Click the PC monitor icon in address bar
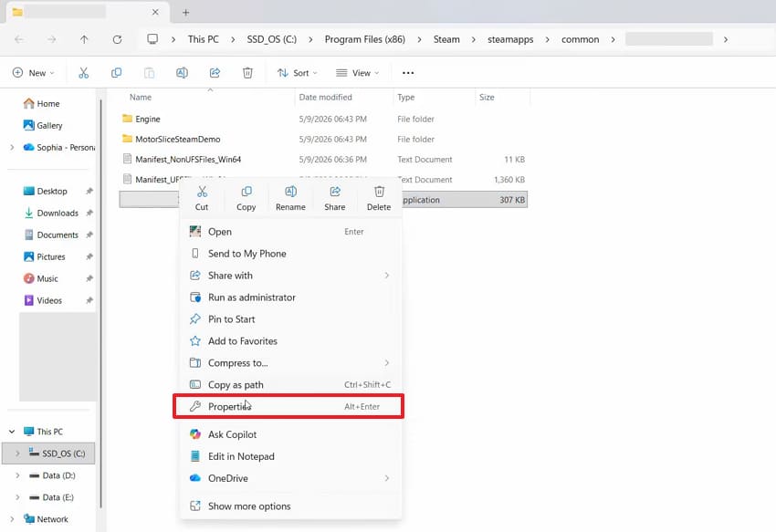Image resolution: width=776 pixels, height=532 pixels. click(x=152, y=39)
